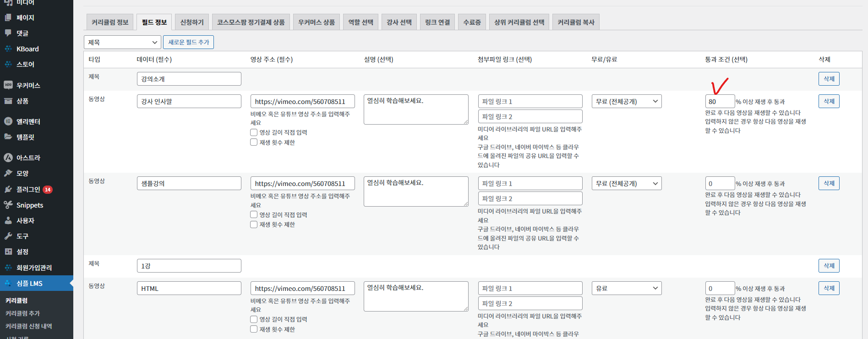Enable 영상 길이 직접 입력 for 강사 인사말
Image resolution: width=868 pixels, height=339 pixels.
tap(254, 132)
